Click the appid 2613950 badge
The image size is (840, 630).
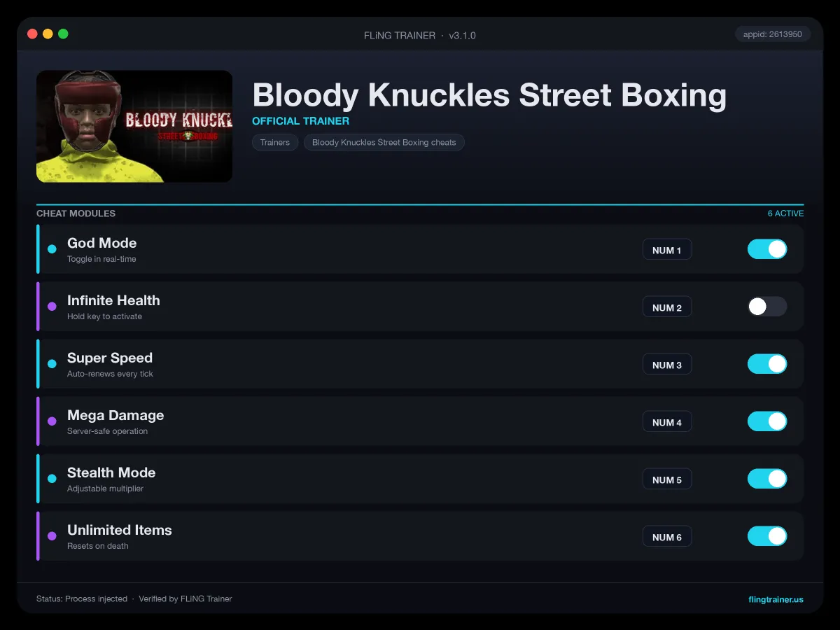[773, 34]
